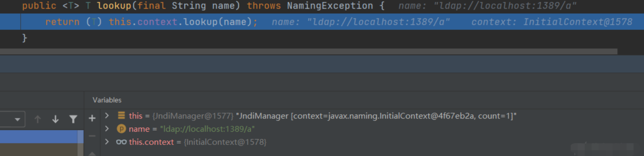Go to next frame with down arrow
This screenshot has height=156, width=644.
click(x=55, y=119)
